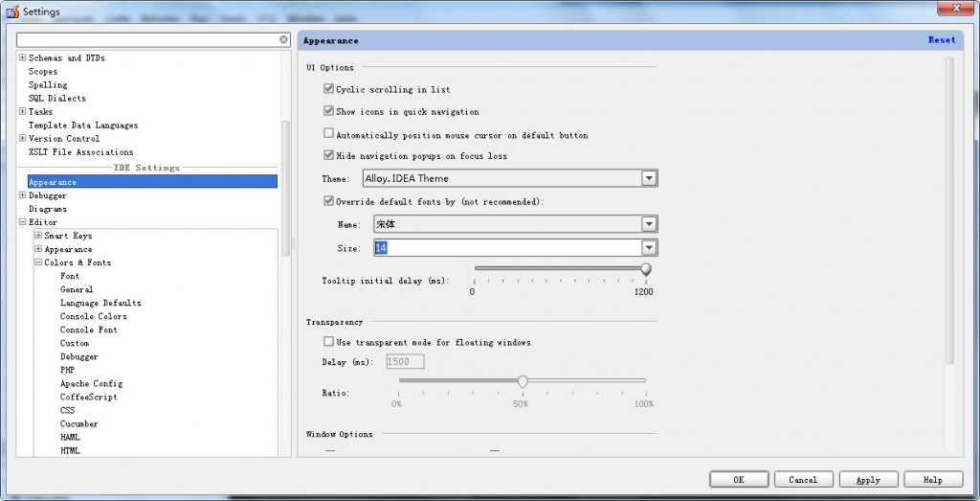Toggle Cyclic scrolling in list checkbox

pyautogui.click(x=329, y=89)
